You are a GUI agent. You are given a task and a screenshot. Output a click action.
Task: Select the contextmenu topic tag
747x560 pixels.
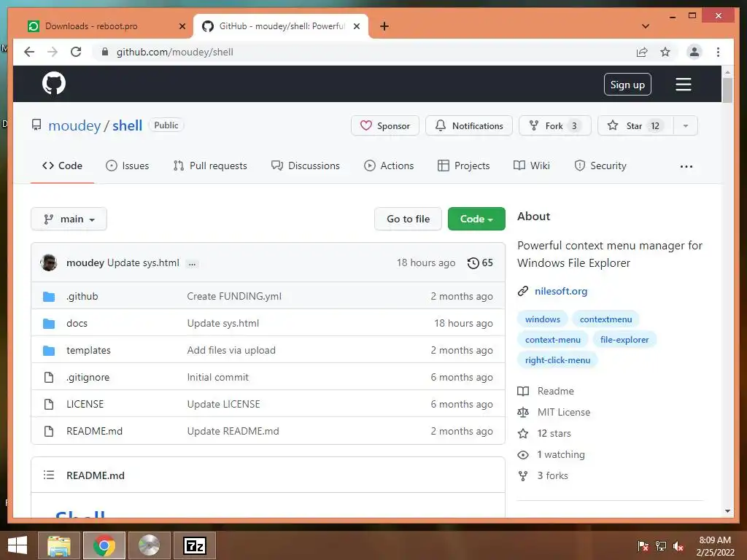coord(606,319)
